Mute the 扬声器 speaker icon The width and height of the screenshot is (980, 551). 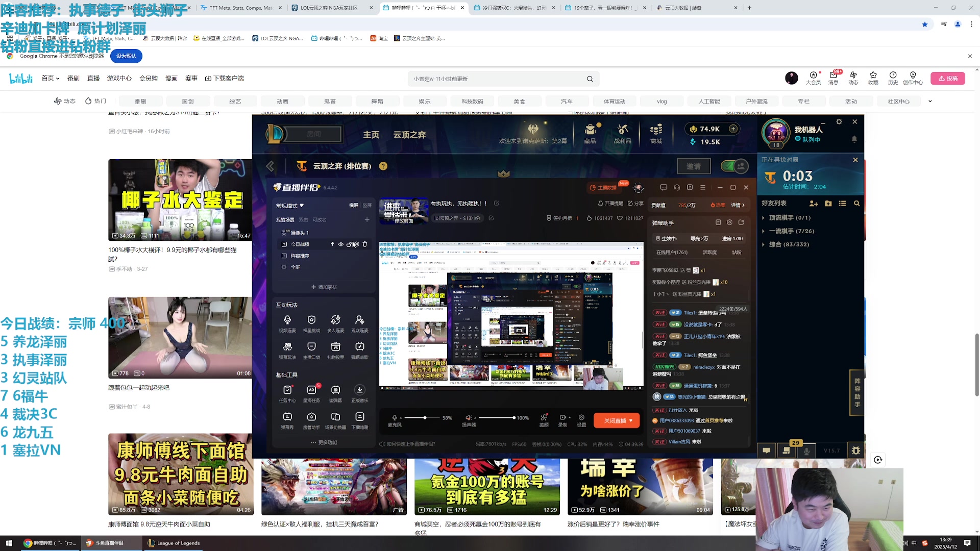(469, 418)
